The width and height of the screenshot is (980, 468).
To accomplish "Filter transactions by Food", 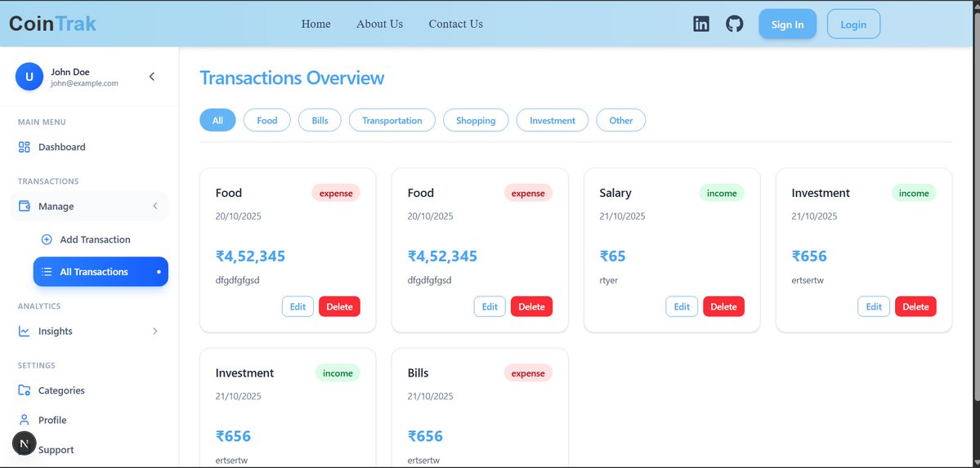I will [x=267, y=121].
